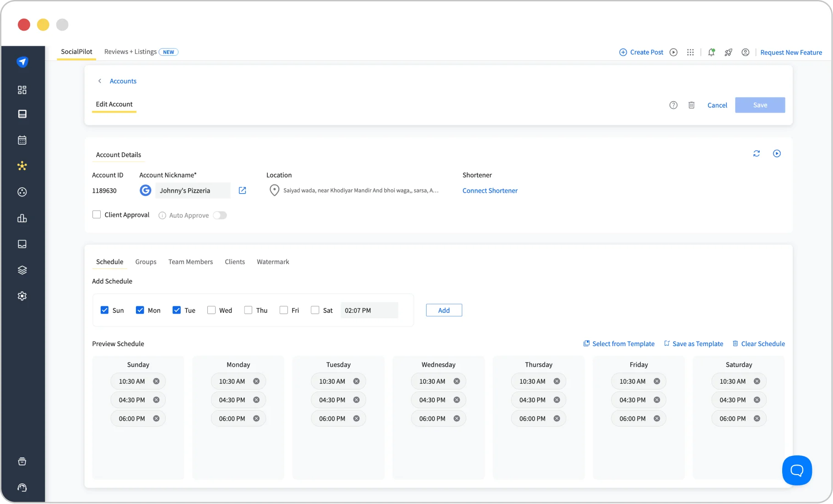Screen dimensions: 833x504
Task: Click the rocket icon in the top bar
Action: [728, 52]
